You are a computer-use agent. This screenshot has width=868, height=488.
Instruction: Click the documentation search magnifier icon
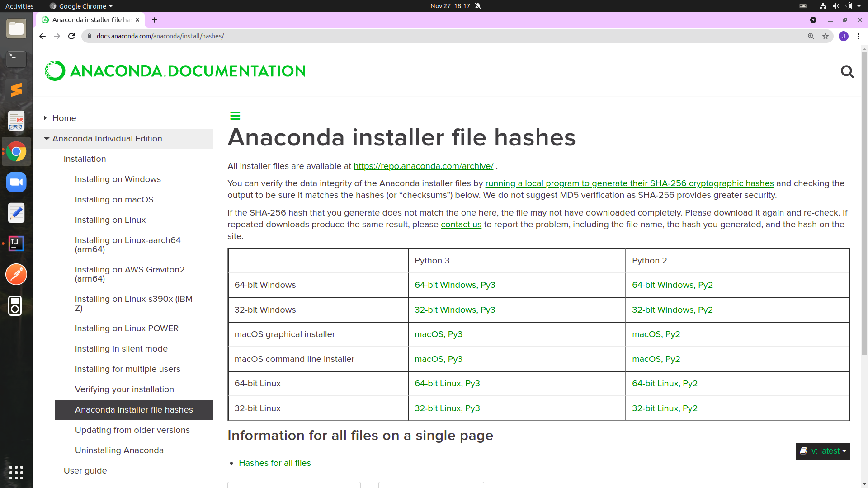pyautogui.click(x=847, y=71)
